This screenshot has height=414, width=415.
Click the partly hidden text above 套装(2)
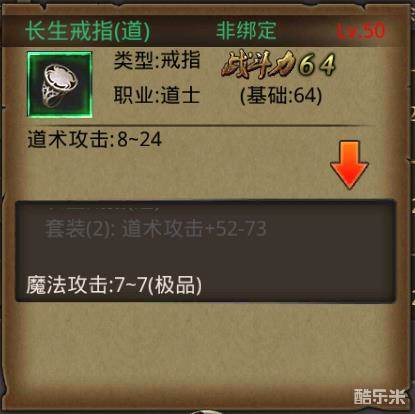pos(103,209)
